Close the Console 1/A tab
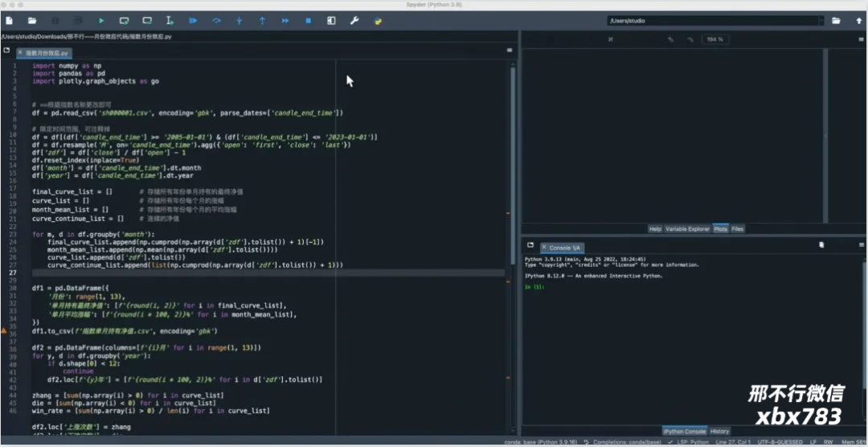Viewport: 868px width, 447px height. (x=544, y=248)
